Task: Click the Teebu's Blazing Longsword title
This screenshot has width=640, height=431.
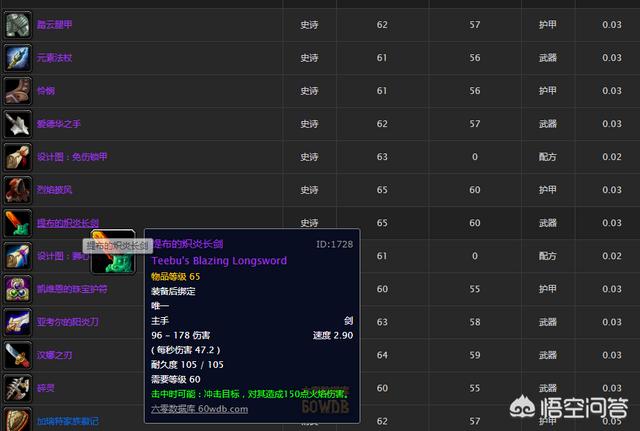Action: click(219, 260)
